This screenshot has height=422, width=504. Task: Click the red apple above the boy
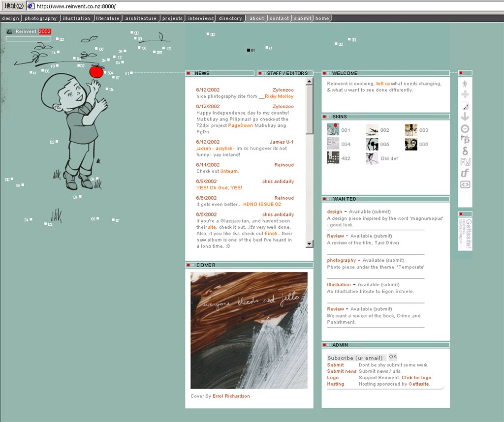pyautogui.click(x=96, y=71)
